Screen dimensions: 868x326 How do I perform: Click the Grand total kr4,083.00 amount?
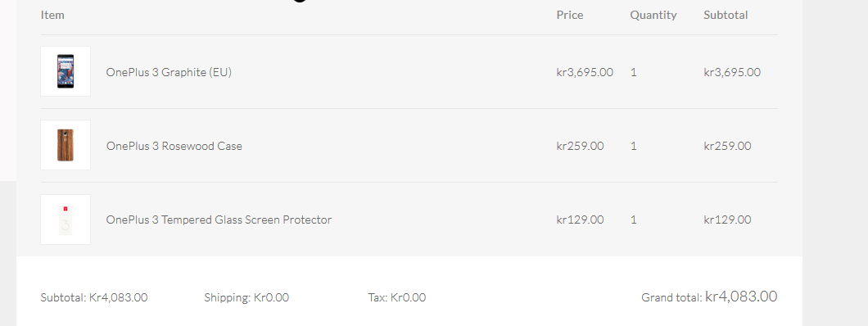pyautogui.click(x=741, y=297)
